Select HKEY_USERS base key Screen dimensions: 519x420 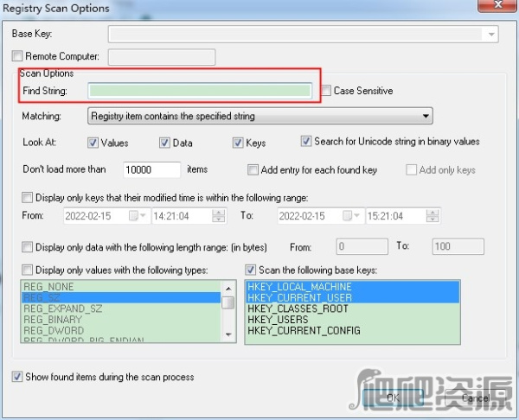pyautogui.click(x=353, y=320)
